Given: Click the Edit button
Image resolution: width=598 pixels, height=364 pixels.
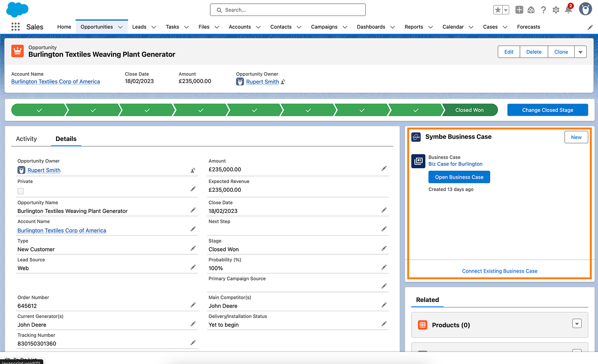Looking at the screenshot, I should (509, 52).
